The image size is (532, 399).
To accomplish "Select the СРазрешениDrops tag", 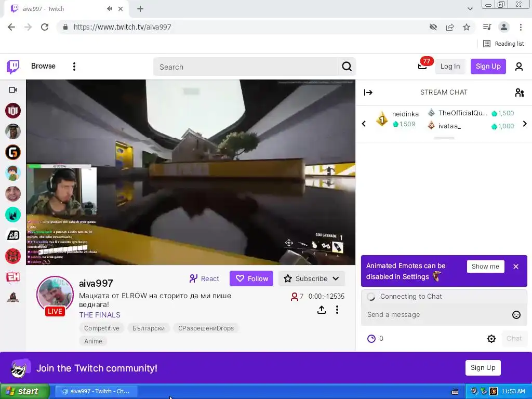I will click(x=206, y=328).
